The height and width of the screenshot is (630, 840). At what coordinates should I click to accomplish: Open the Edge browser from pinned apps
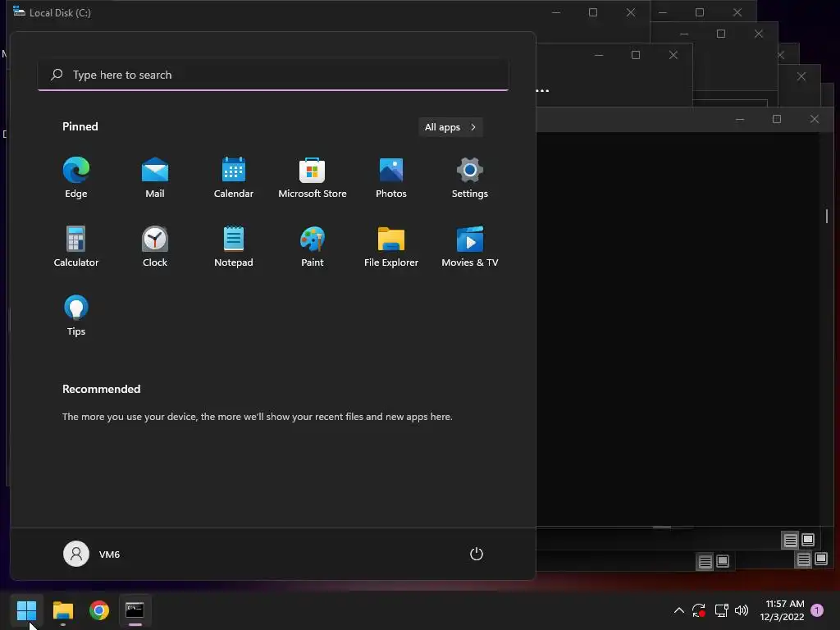click(76, 178)
